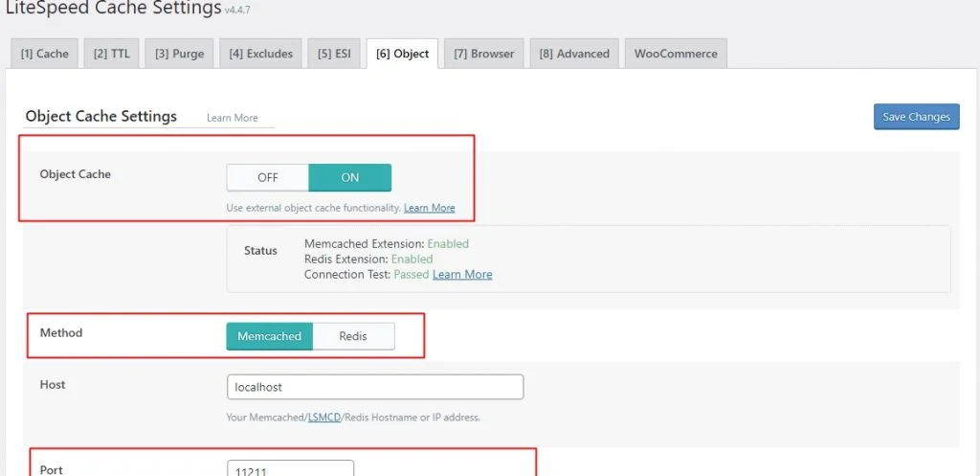Select the [5] ESI tab

tap(334, 54)
